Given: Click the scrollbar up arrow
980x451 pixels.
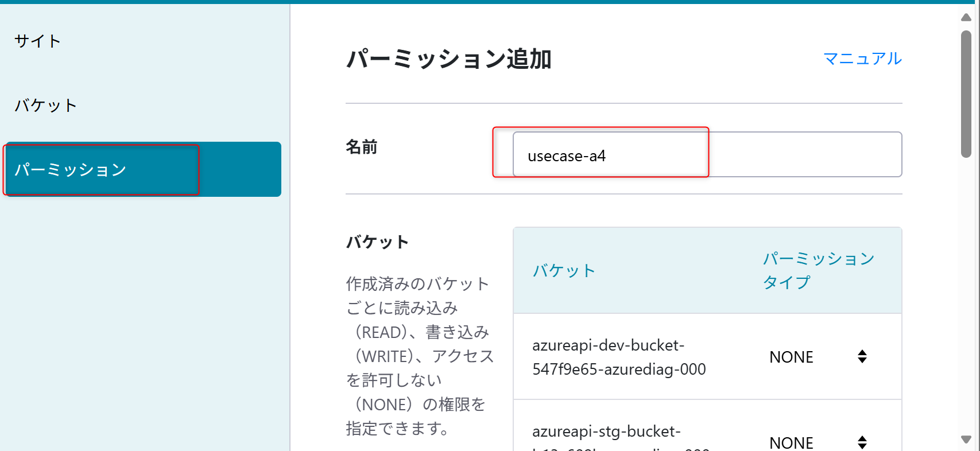Looking at the screenshot, I should pos(966,17).
